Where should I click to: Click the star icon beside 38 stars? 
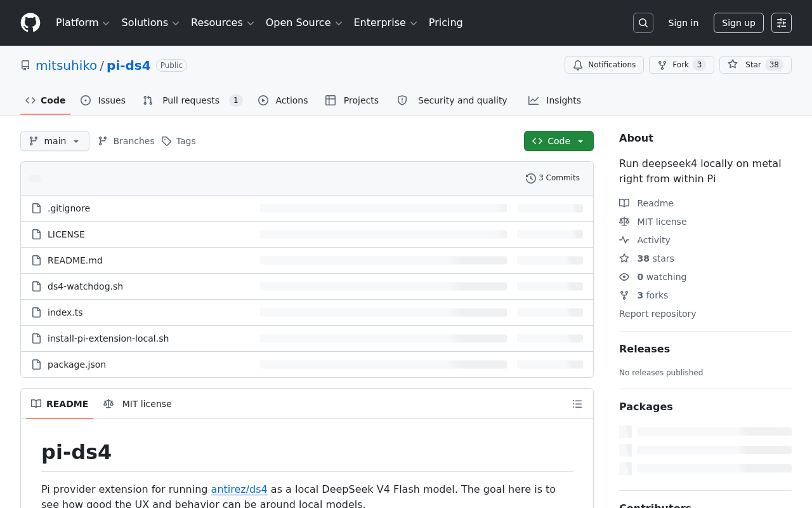point(624,258)
